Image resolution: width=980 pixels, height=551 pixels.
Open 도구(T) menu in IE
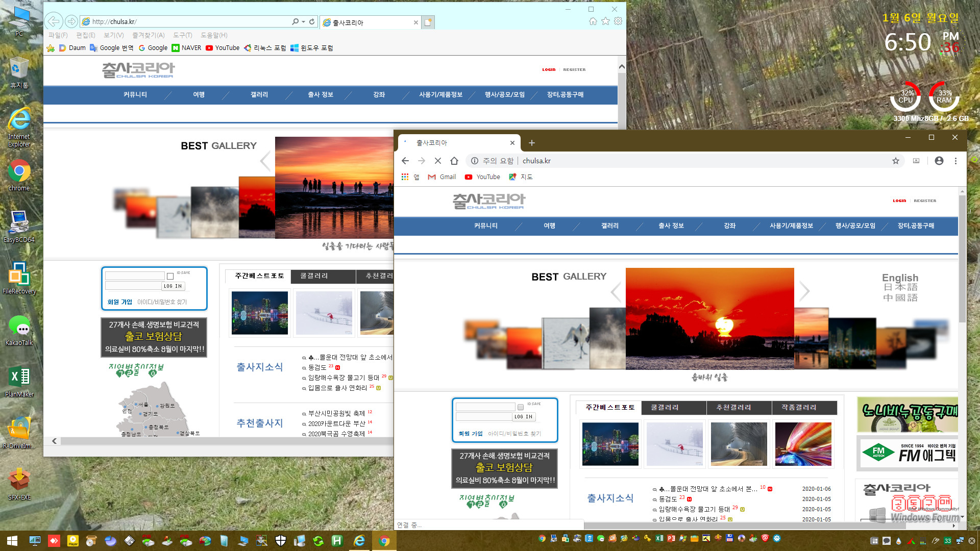pyautogui.click(x=182, y=35)
